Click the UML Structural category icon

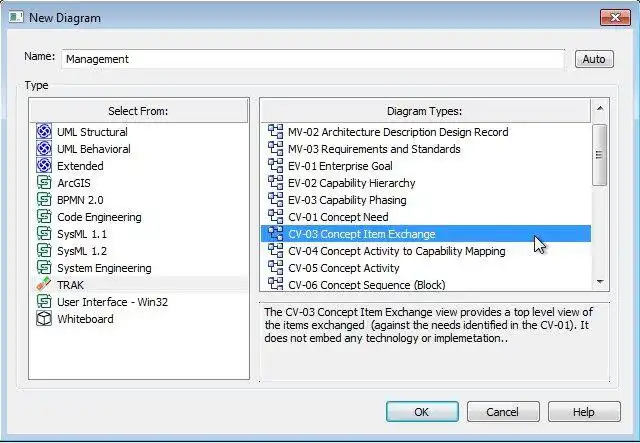click(43, 132)
